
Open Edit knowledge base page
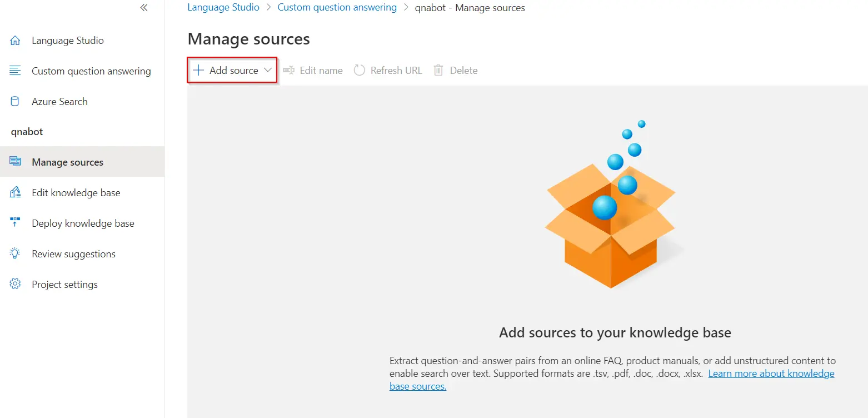click(x=76, y=193)
